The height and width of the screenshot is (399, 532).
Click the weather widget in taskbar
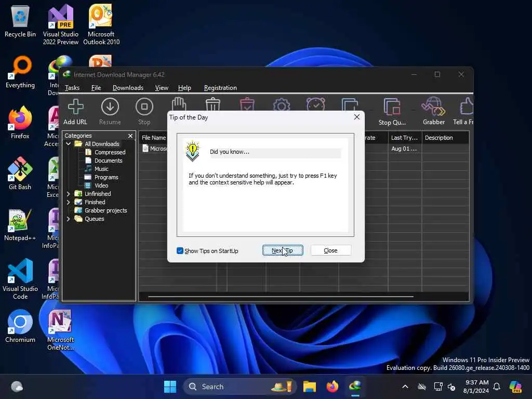[x=17, y=387]
